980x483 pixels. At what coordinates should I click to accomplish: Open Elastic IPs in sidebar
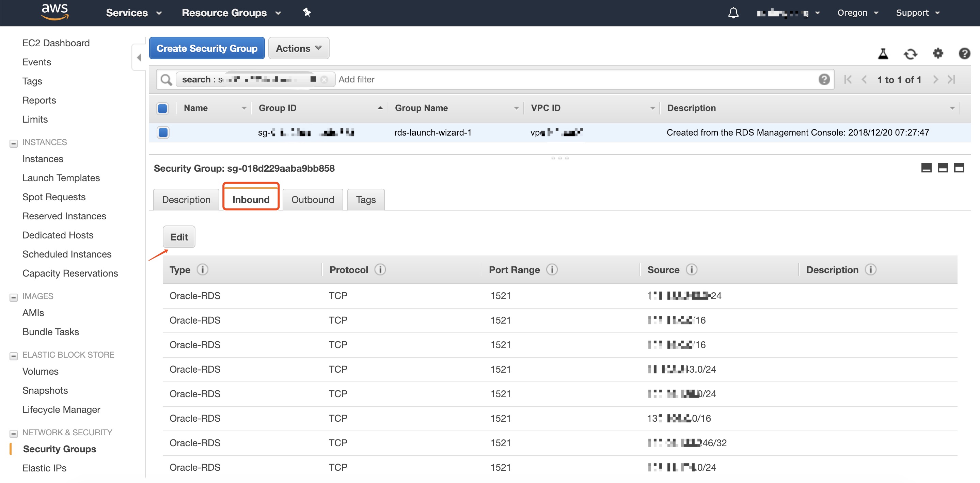pos(44,468)
